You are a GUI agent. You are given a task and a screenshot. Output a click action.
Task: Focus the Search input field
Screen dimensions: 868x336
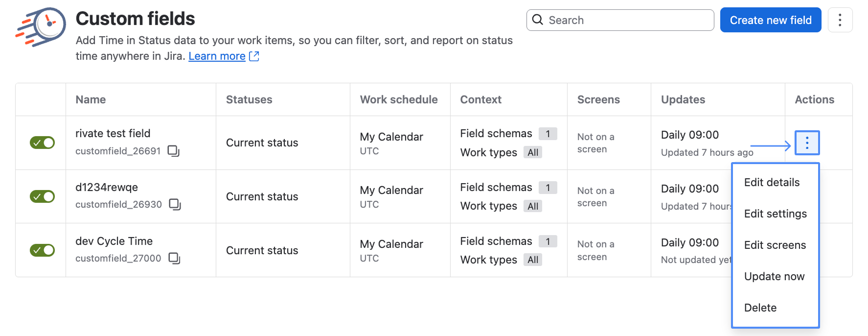[x=620, y=20]
